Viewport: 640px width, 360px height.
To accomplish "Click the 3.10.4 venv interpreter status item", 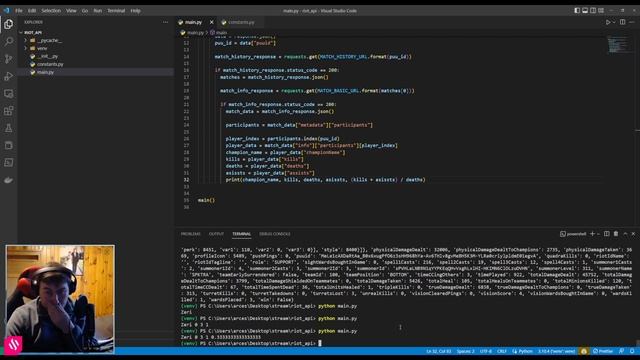I will pyautogui.click(x=556, y=351).
